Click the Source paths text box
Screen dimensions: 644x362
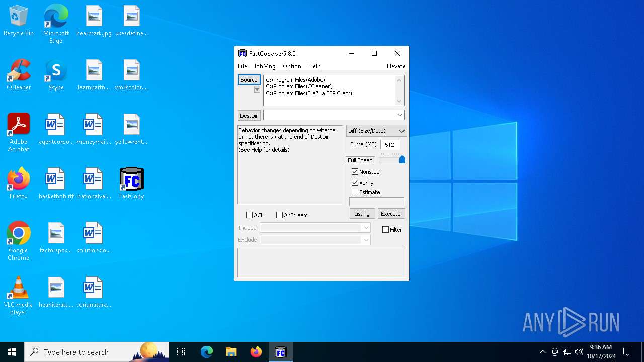click(334, 90)
